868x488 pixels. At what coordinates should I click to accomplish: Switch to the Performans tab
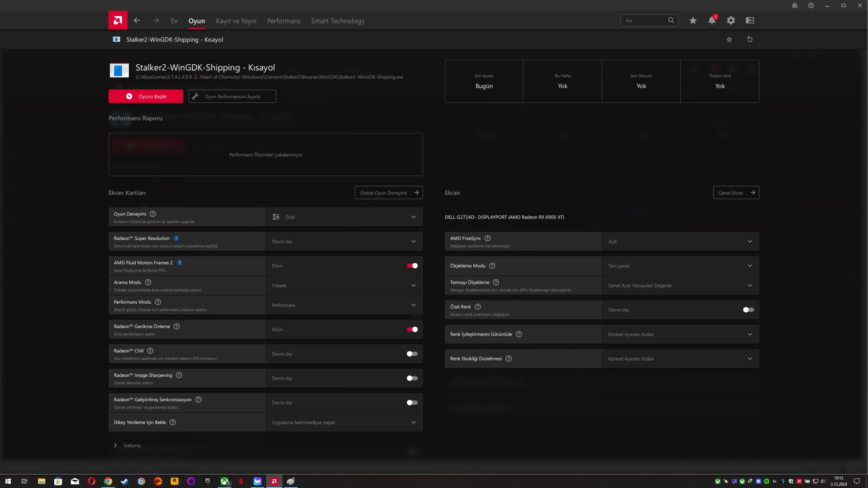(x=283, y=21)
